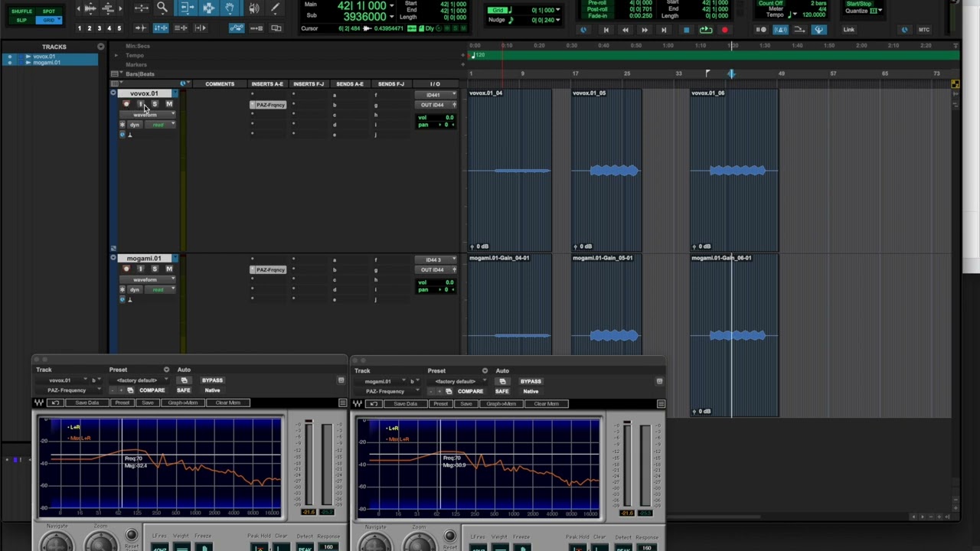The width and height of the screenshot is (980, 551).
Task: Enable Slip edit mode
Action: click(x=21, y=19)
